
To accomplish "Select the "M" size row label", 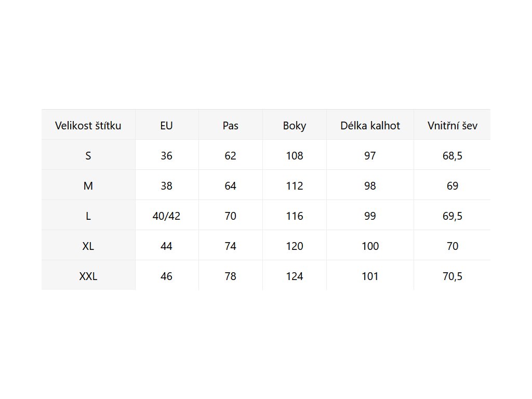I will [x=88, y=186].
